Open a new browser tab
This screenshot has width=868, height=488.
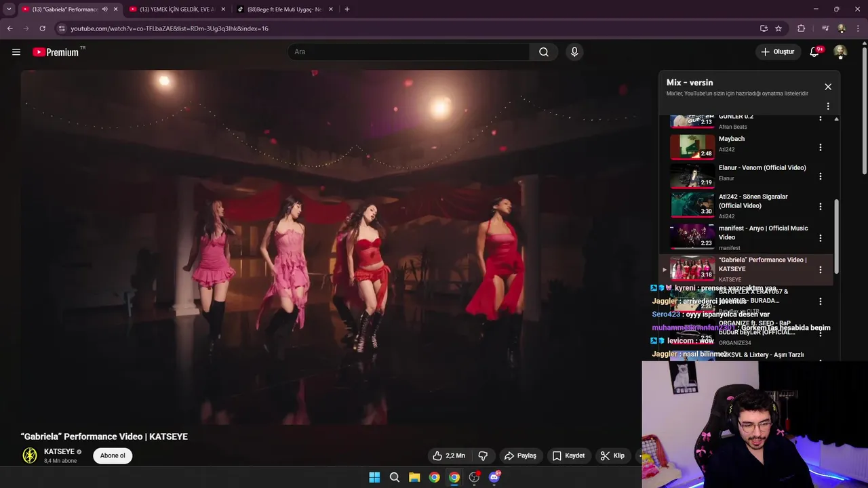(x=347, y=9)
